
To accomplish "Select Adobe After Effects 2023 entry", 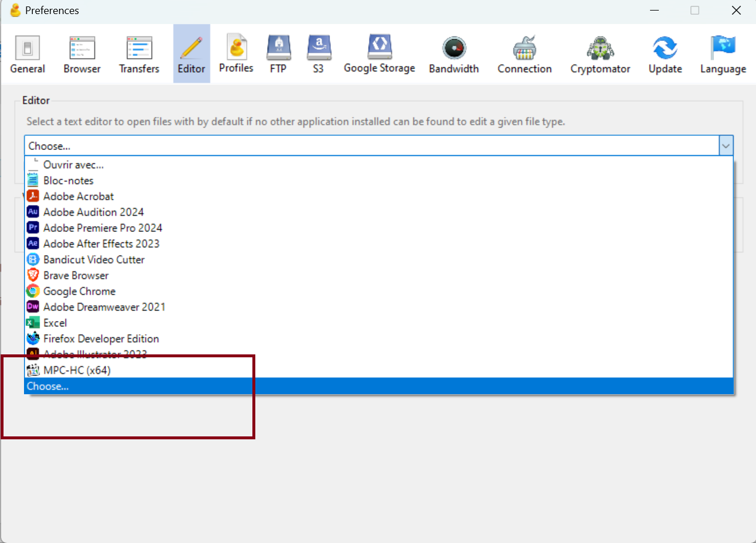I will coord(379,244).
